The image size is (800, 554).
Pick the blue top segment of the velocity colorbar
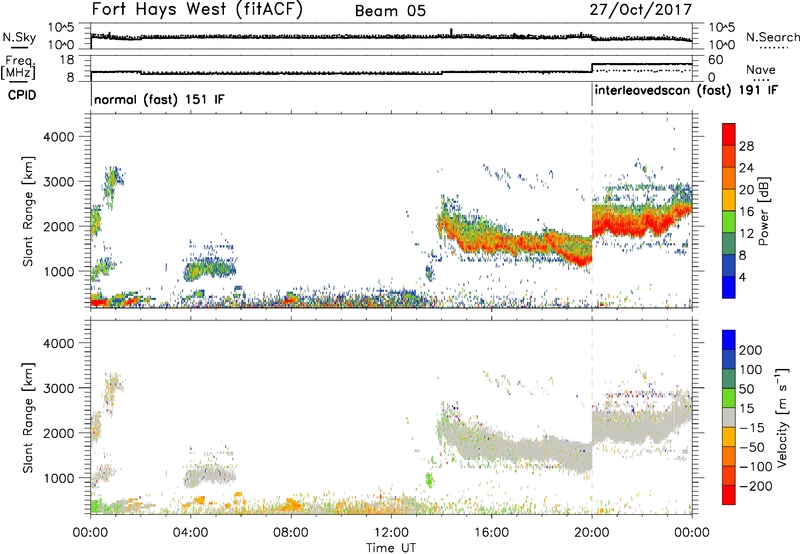(729, 340)
